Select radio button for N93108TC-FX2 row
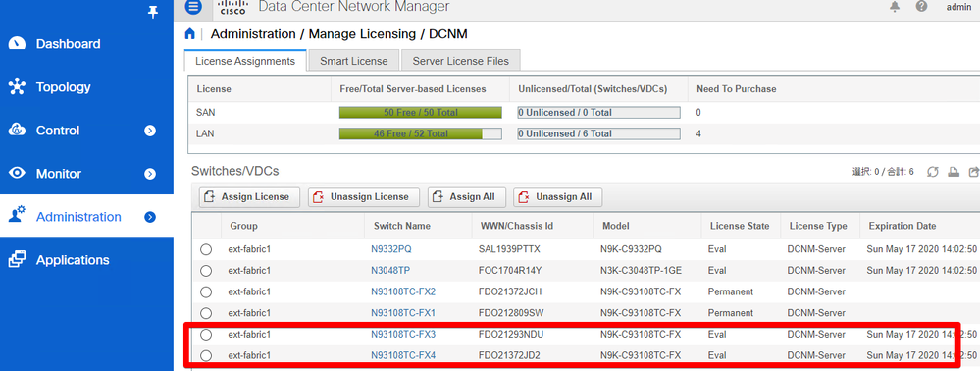The width and height of the screenshot is (980, 371). tap(206, 292)
